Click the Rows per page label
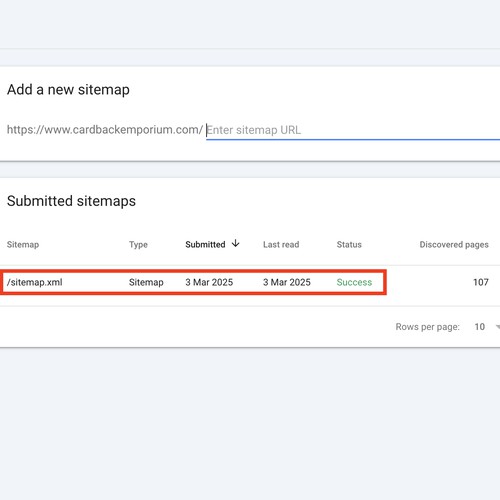 point(428,327)
